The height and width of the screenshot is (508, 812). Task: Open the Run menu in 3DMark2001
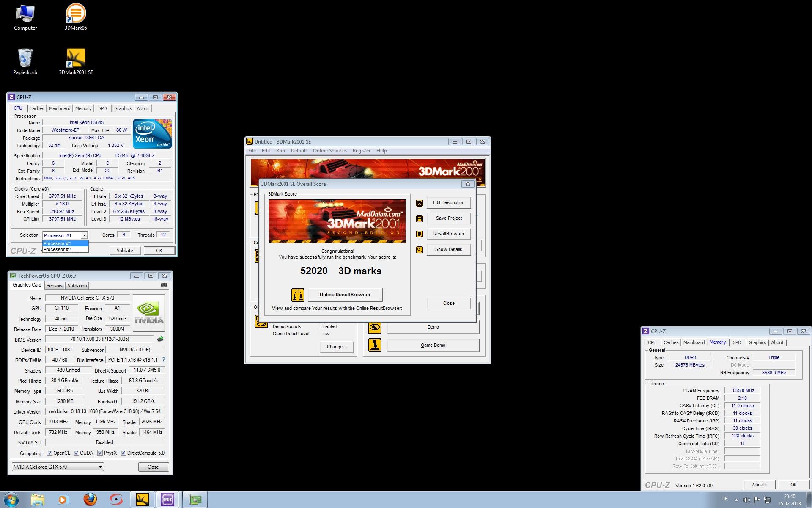(x=280, y=151)
